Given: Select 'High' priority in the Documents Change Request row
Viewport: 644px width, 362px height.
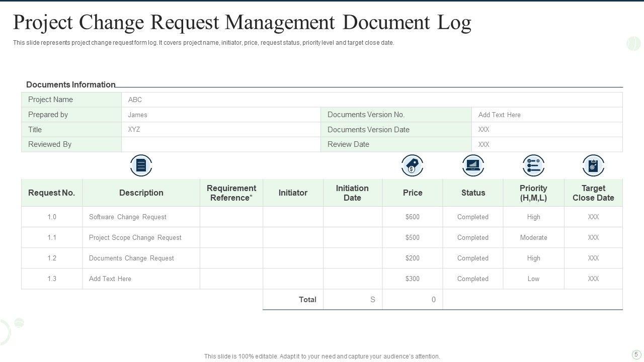Looking at the screenshot, I should pos(533,258).
